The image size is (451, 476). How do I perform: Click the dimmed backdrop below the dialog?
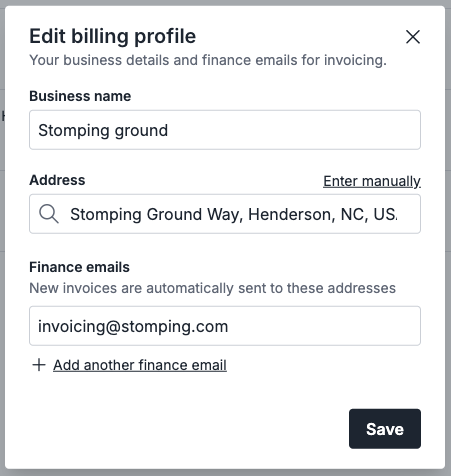pos(225,473)
